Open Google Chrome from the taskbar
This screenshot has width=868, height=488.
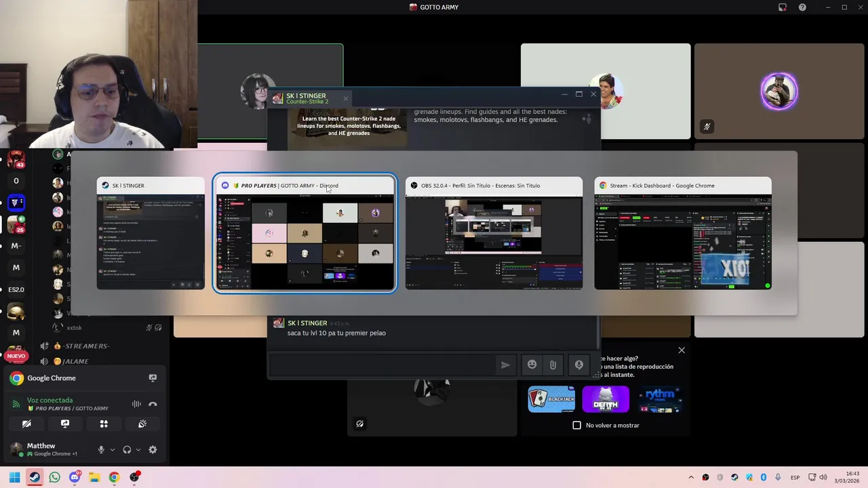pos(114,477)
